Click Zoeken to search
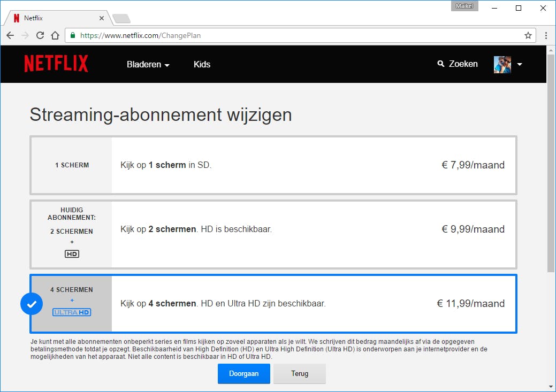This screenshot has height=392, width=556. click(x=463, y=64)
